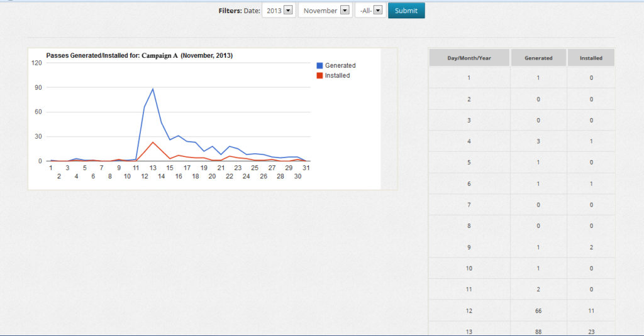Image resolution: width=644 pixels, height=336 pixels.
Task: Open the November month dropdown
Action: click(x=325, y=11)
